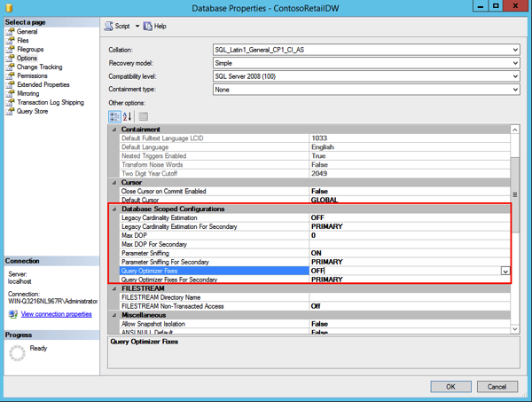Select the Legacy Cardinality Estimation row

(x=315, y=217)
